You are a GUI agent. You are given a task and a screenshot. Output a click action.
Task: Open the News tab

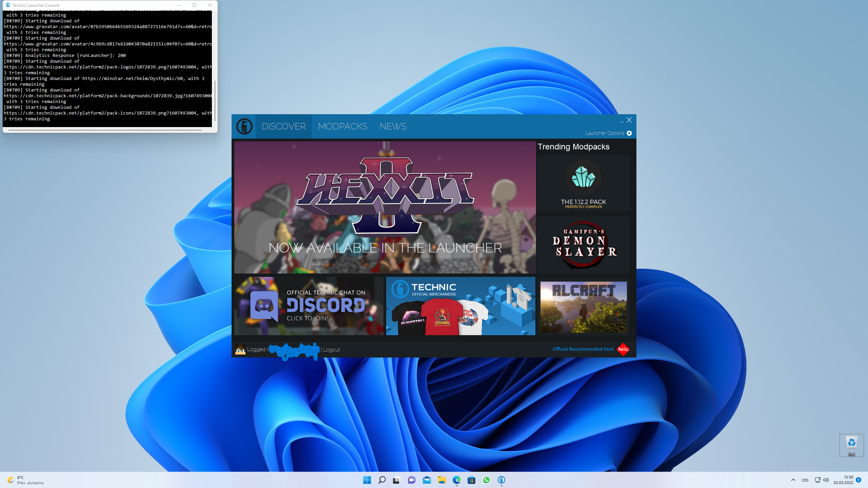point(393,126)
